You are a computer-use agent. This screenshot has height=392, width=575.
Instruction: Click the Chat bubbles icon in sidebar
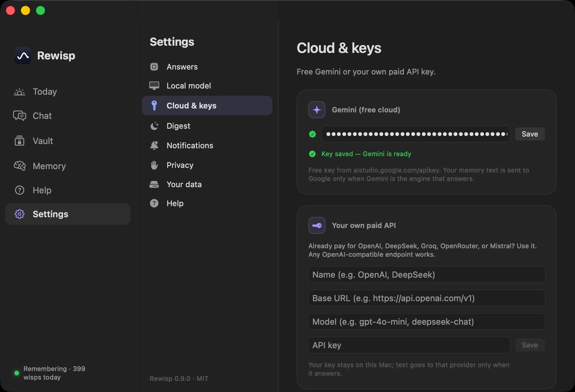[19, 116]
